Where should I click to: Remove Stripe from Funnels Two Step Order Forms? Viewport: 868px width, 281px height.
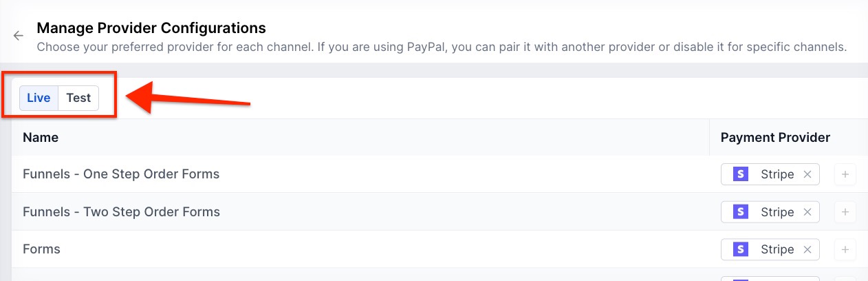click(x=807, y=212)
